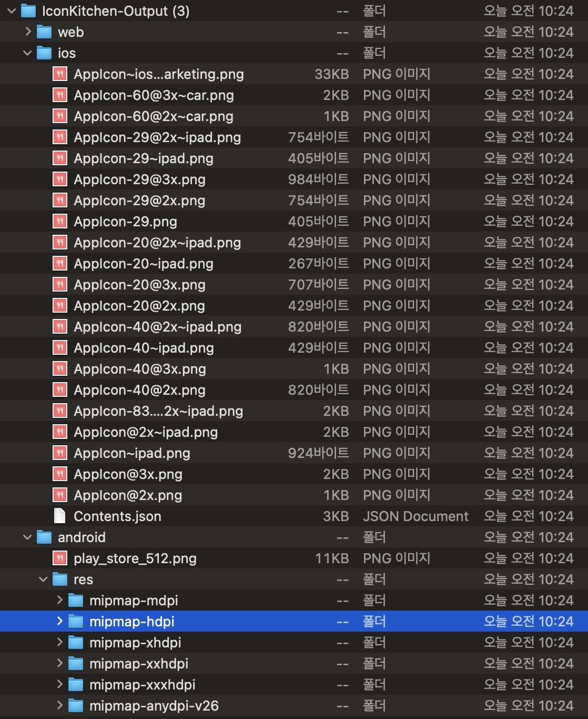Select the file name AppIcon@3x.png
This screenshot has height=719, width=588.
click(x=128, y=474)
